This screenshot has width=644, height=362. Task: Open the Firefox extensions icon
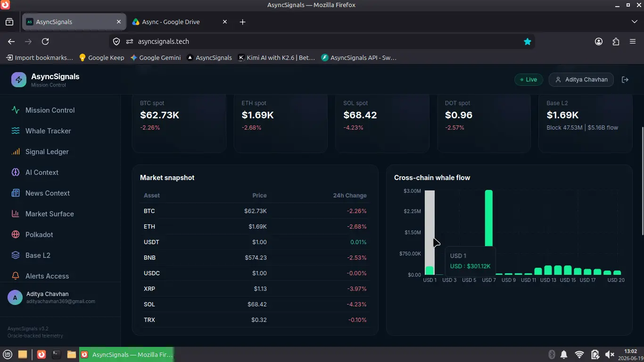[x=616, y=41]
